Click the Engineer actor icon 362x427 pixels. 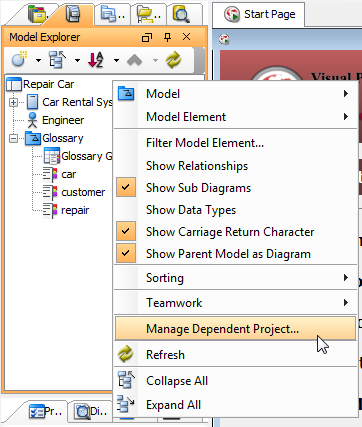tap(32, 120)
